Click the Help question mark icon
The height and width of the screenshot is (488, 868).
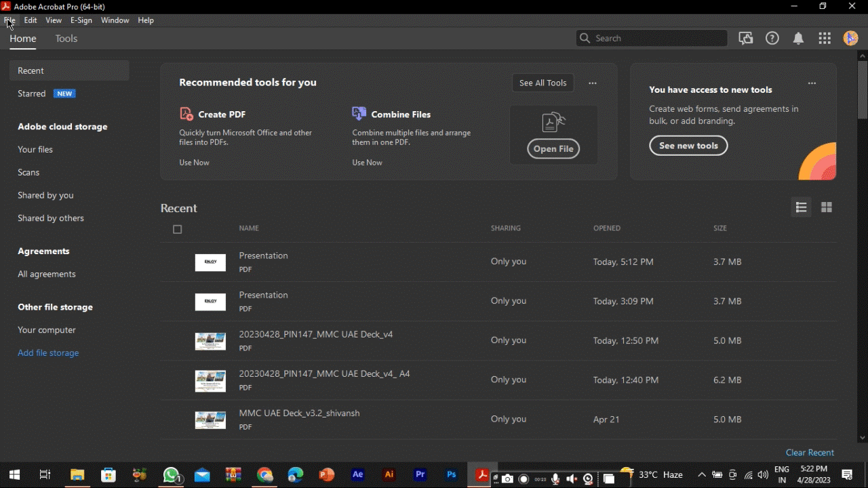[772, 39]
